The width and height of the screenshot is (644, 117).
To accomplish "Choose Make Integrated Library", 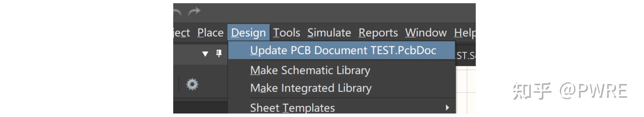I will tap(311, 88).
